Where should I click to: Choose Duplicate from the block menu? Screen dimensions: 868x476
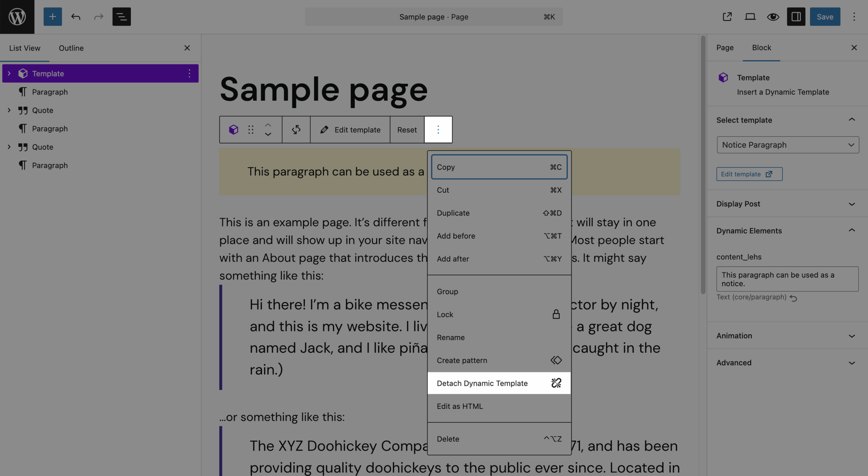click(499, 213)
